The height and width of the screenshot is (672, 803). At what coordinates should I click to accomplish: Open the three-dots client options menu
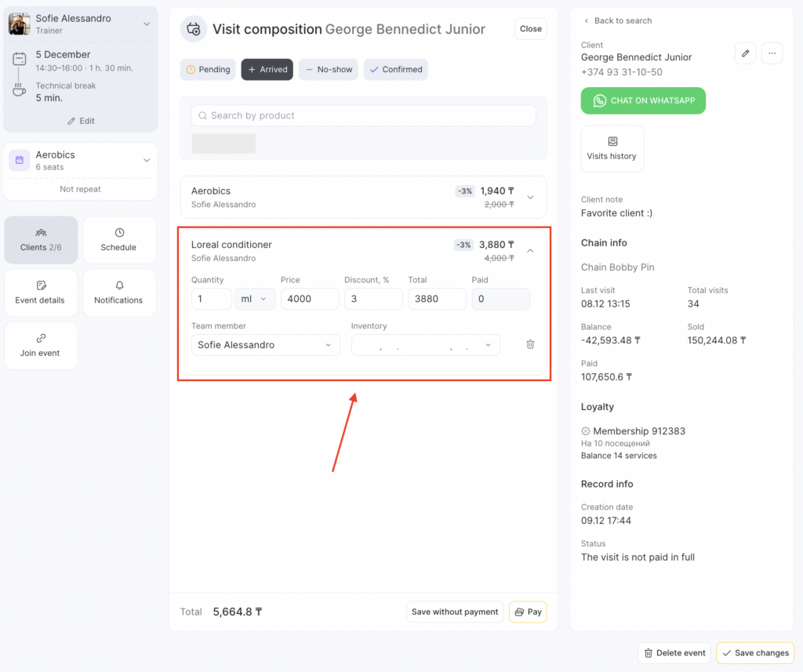coord(772,53)
